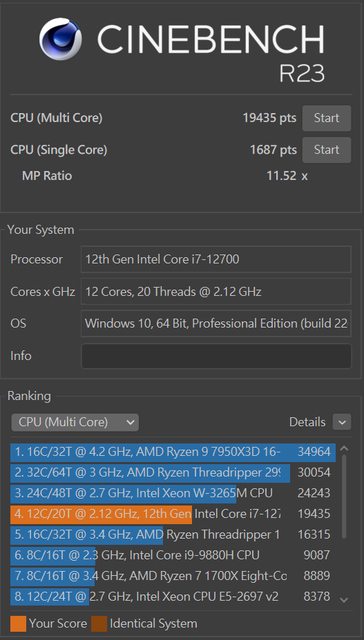364x640 pixels.
Task: Click the Processor name field
Action: pos(216,259)
